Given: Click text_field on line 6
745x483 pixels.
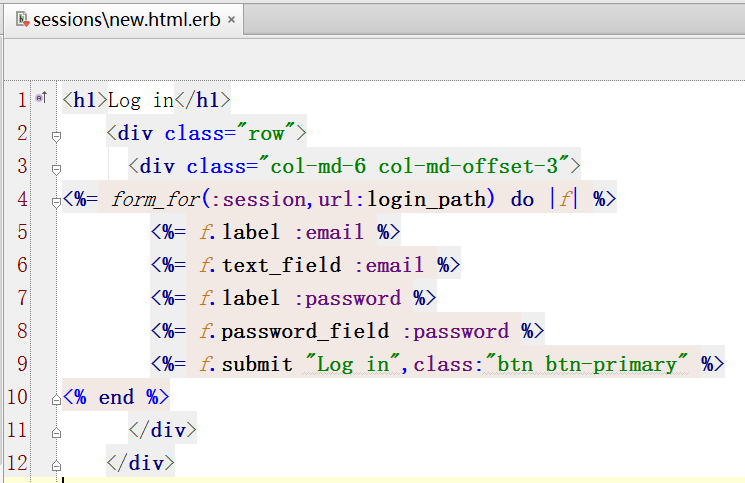Looking at the screenshot, I should (281, 265).
